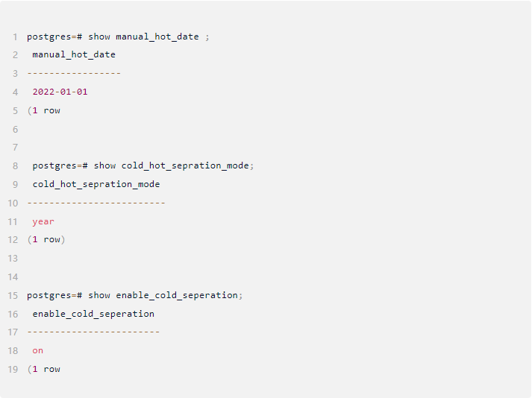532x398 pixels.
Task: Click line number 15 in the gutter
Action: tap(13, 295)
